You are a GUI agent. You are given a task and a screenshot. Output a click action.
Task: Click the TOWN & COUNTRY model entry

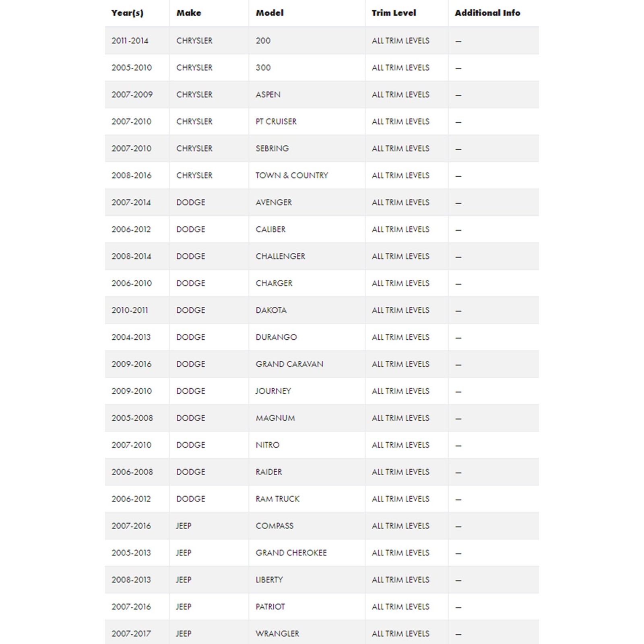pyautogui.click(x=292, y=175)
